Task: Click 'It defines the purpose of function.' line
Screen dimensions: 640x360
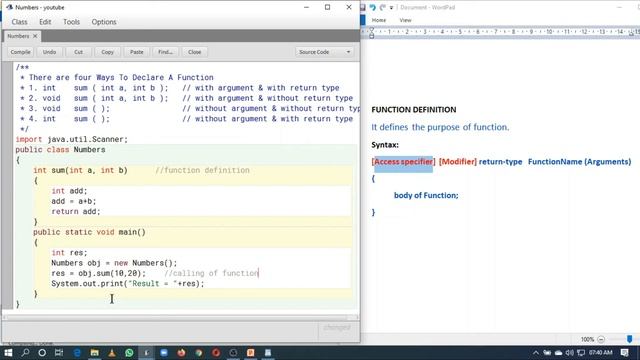Action: pyautogui.click(x=440, y=127)
